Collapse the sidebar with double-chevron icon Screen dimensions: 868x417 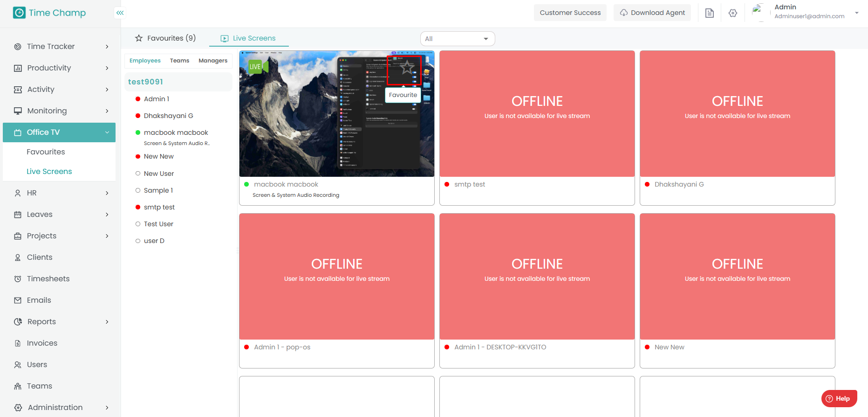tap(120, 13)
